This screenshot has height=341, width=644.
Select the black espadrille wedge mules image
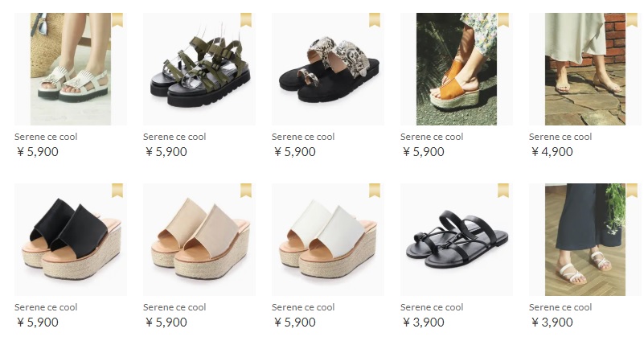click(71, 240)
